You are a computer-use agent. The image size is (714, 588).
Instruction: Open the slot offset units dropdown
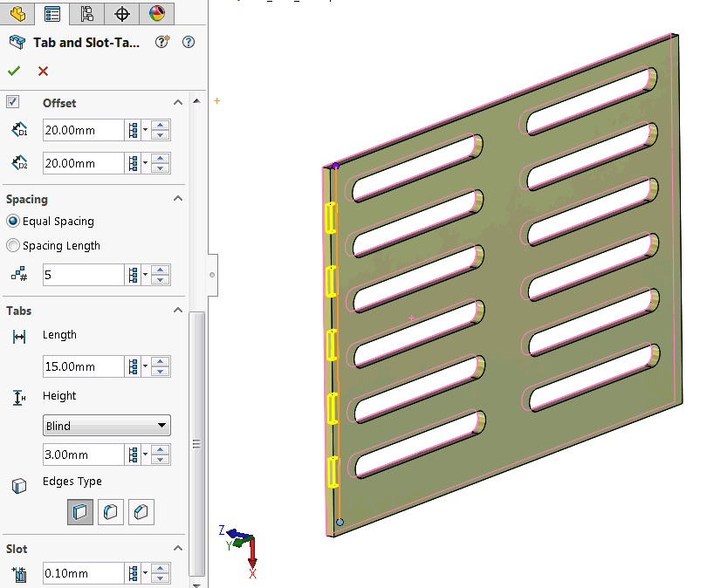(145, 573)
